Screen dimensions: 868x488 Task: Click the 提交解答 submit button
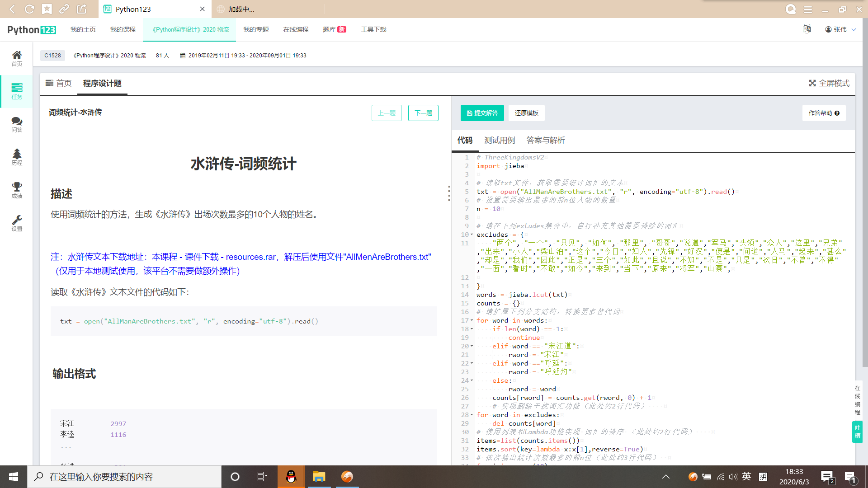click(482, 113)
